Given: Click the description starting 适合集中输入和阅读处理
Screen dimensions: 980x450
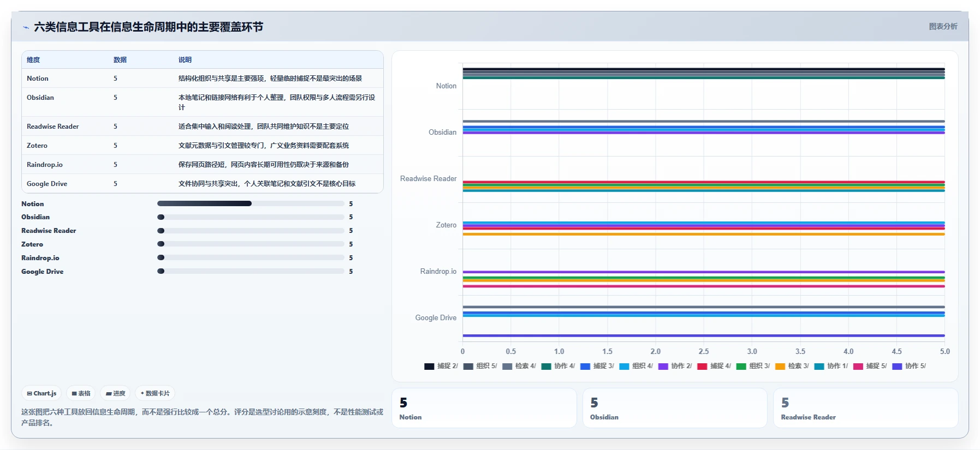Looking at the screenshot, I should (x=264, y=127).
